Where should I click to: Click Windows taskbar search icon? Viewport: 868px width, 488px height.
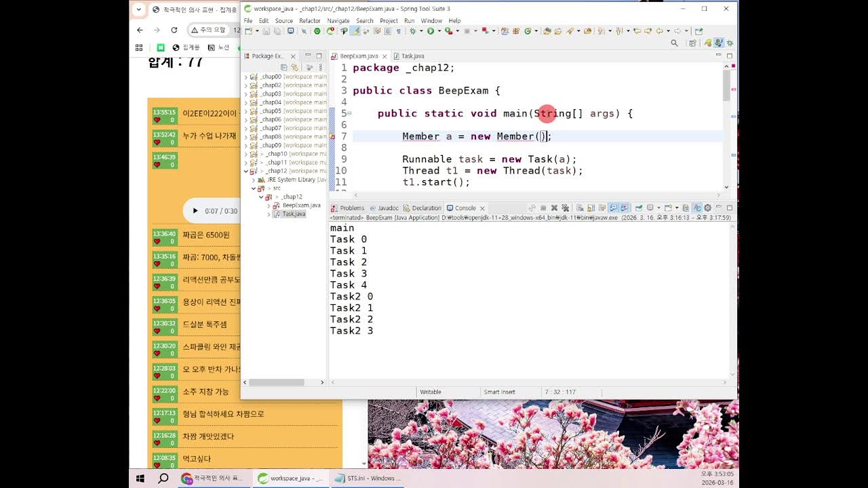(x=163, y=478)
